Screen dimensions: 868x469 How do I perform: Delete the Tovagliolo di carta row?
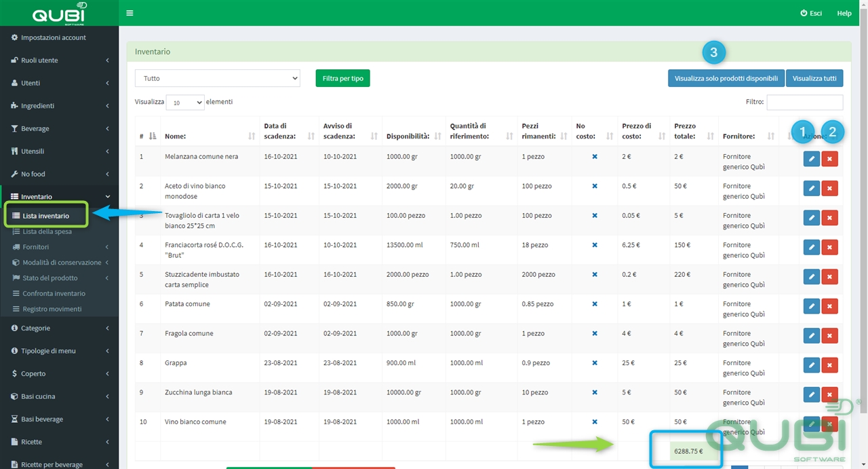tap(829, 218)
